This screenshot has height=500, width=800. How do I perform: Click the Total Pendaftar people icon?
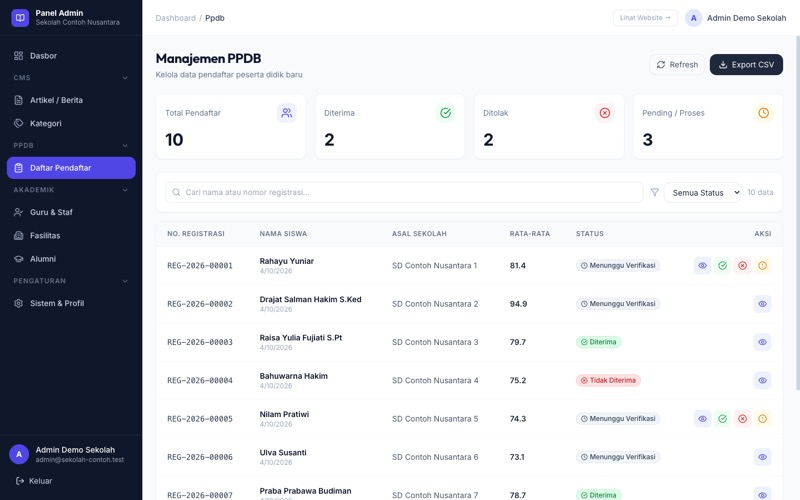(287, 113)
